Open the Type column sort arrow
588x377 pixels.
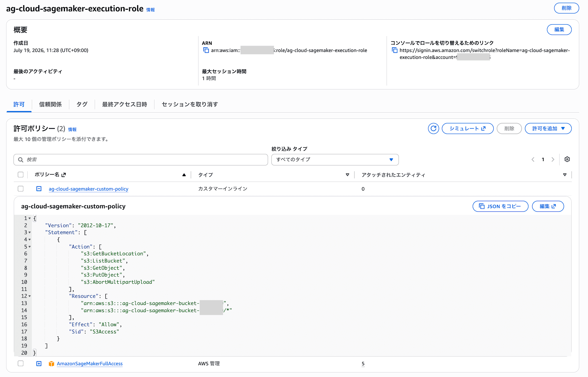click(348, 175)
